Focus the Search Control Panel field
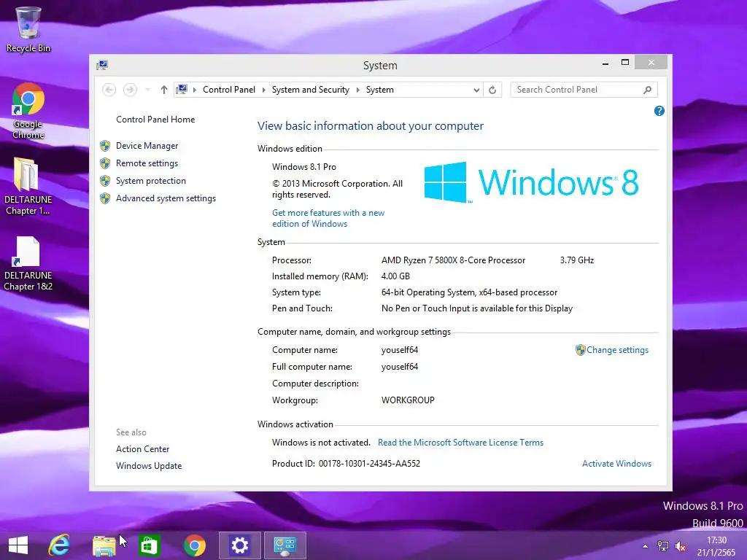The height and width of the screenshot is (560, 747). [x=576, y=90]
